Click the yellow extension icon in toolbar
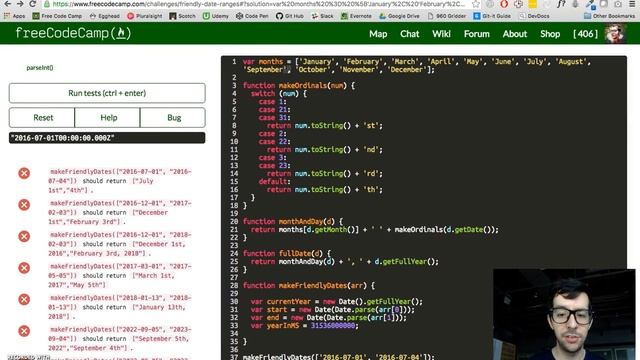This screenshot has height=360, width=640. 533,4
